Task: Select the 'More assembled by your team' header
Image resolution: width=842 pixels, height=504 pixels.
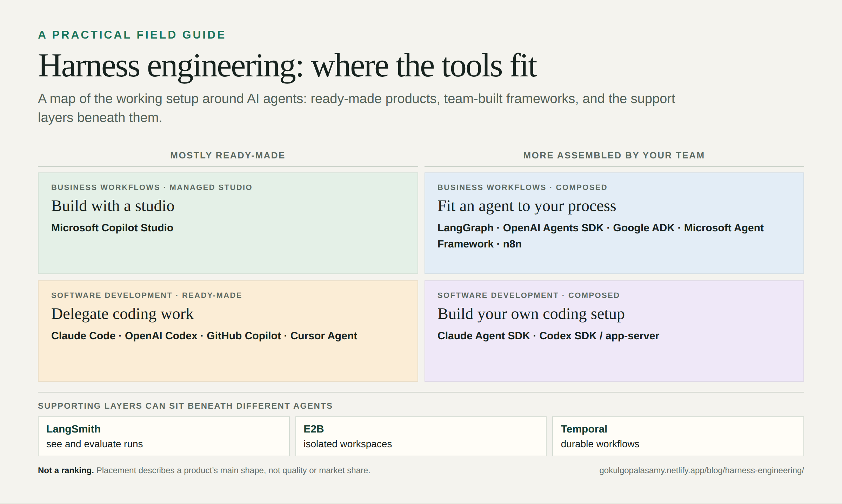Action: tap(614, 155)
